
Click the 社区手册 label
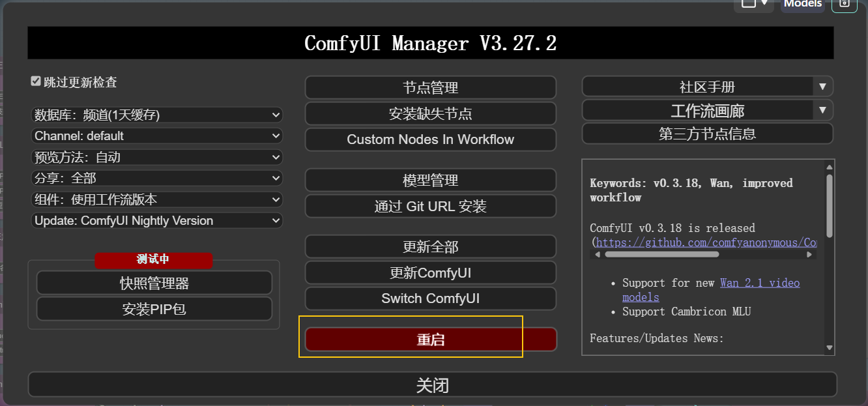coord(708,87)
